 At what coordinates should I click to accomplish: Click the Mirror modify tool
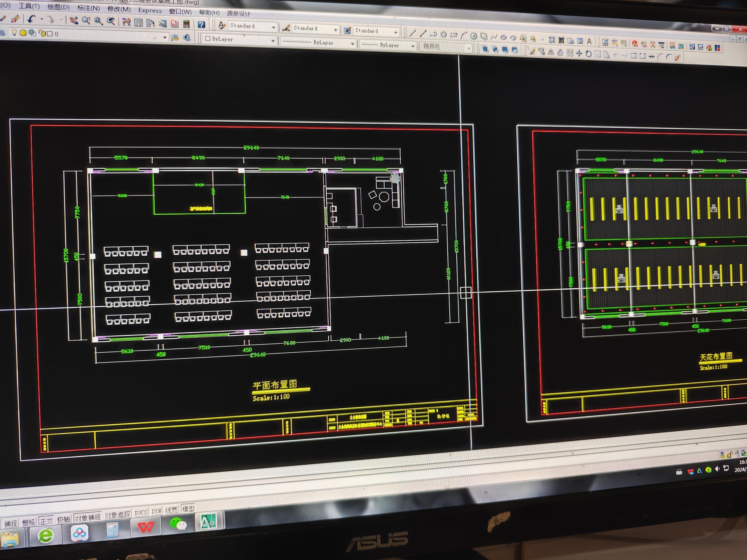tap(551, 52)
